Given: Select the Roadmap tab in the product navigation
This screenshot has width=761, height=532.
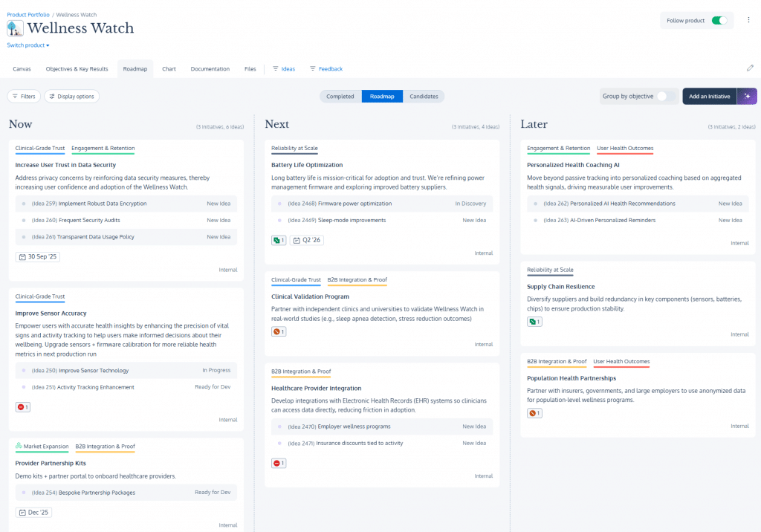Looking at the screenshot, I should pos(135,69).
